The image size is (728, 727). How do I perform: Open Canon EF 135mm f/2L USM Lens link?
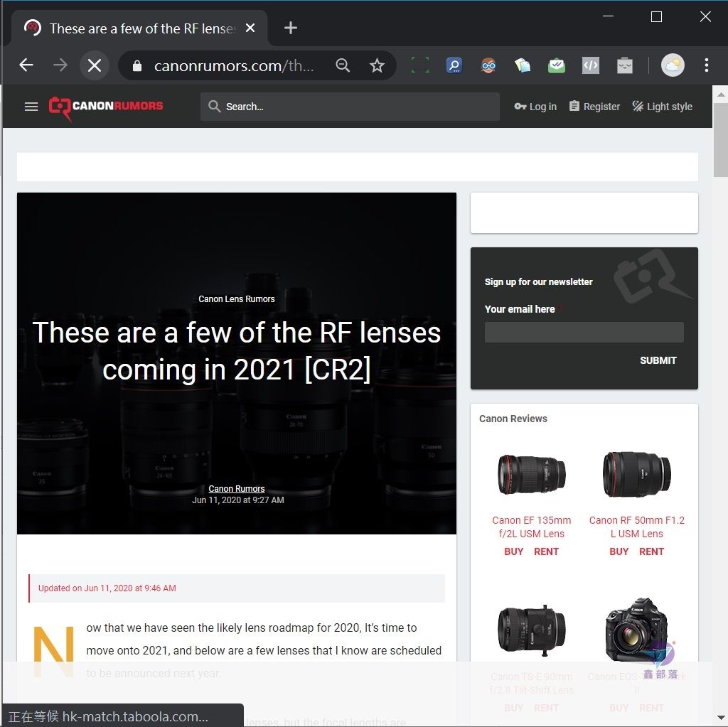(x=532, y=527)
